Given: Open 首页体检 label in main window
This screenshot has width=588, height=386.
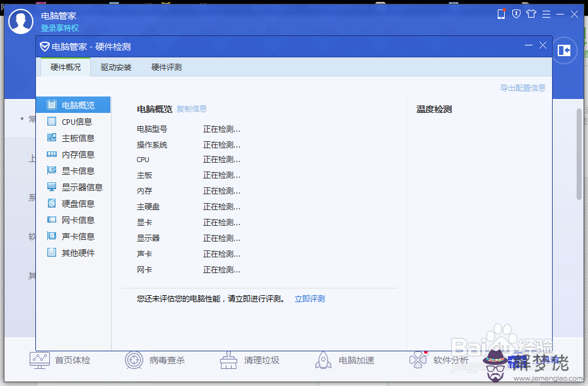Looking at the screenshot, I should [x=73, y=360].
